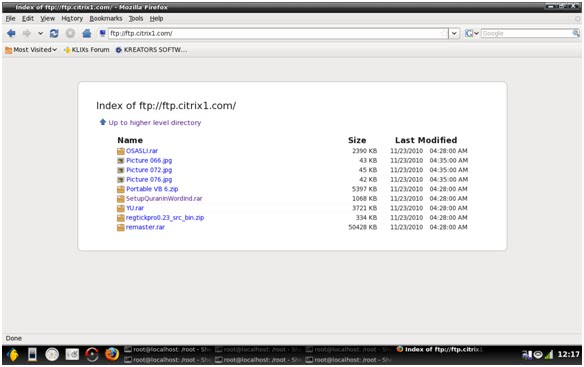Open the Bookmarks menu

pyautogui.click(x=106, y=19)
